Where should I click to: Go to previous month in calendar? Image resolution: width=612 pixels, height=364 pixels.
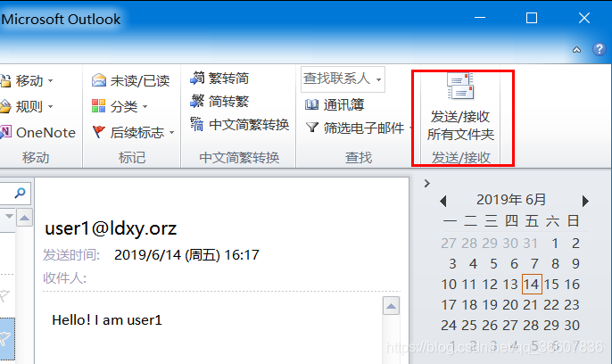[442, 201]
